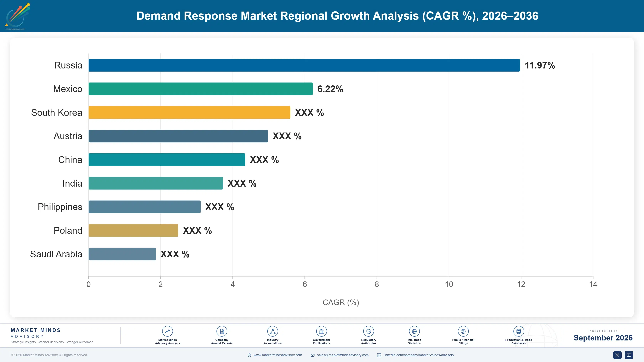Image resolution: width=644 pixels, height=362 pixels.
Task: Click the September 2026 published date
Action: pos(603,338)
